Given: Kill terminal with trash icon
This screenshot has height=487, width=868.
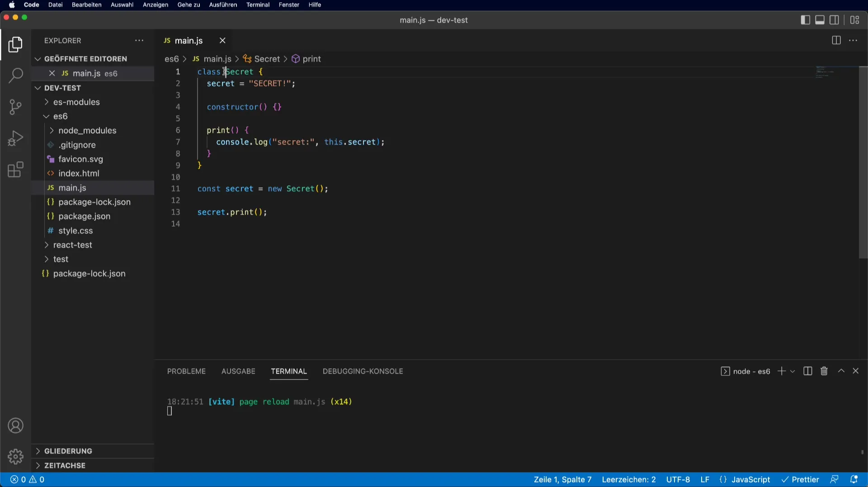Looking at the screenshot, I should point(824,371).
